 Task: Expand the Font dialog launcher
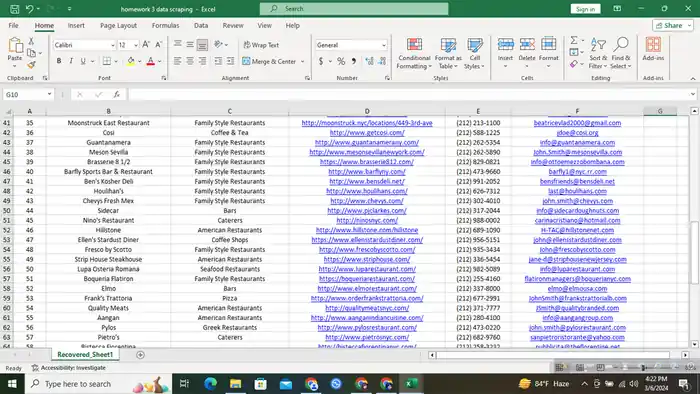(164, 78)
